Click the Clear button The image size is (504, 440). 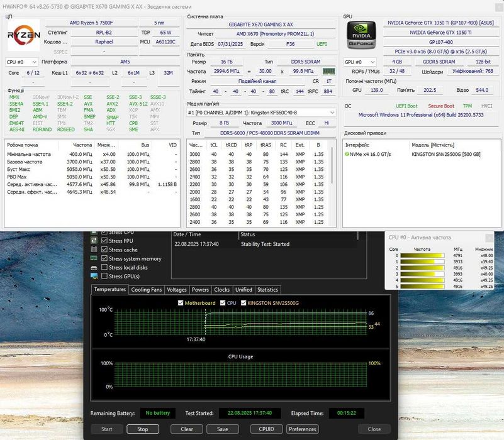pos(187,429)
